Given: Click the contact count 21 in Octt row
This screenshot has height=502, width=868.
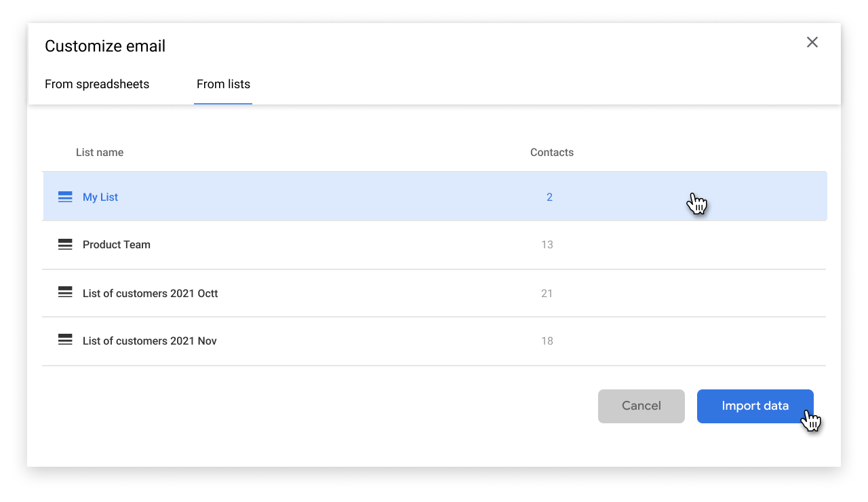Looking at the screenshot, I should pos(547,294).
